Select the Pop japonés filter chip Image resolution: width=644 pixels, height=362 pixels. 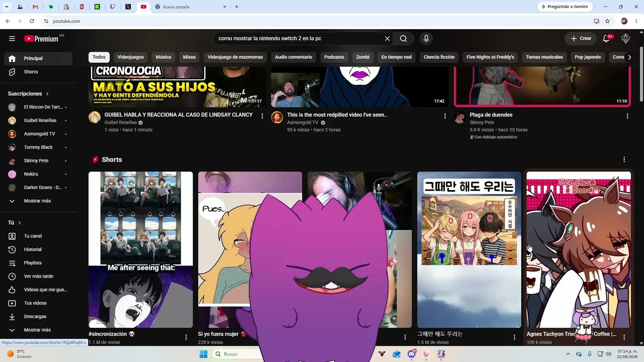pos(588,57)
